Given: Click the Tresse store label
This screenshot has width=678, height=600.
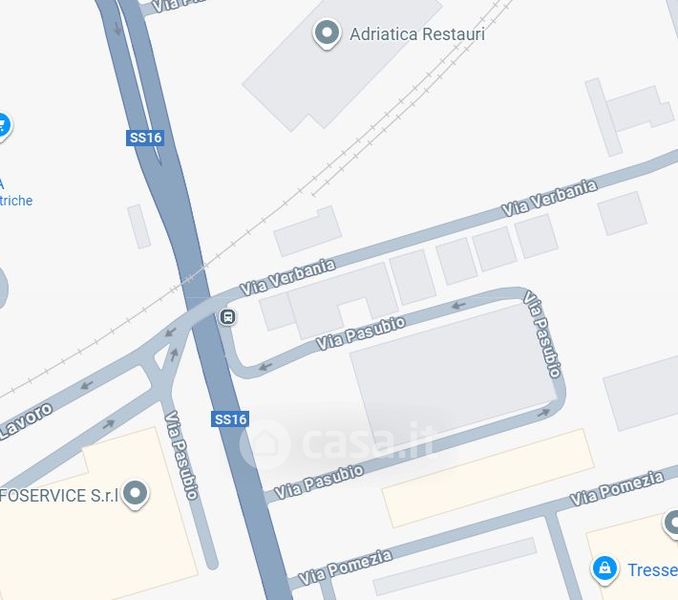Looking at the screenshot, I should click(x=652, y=570).
